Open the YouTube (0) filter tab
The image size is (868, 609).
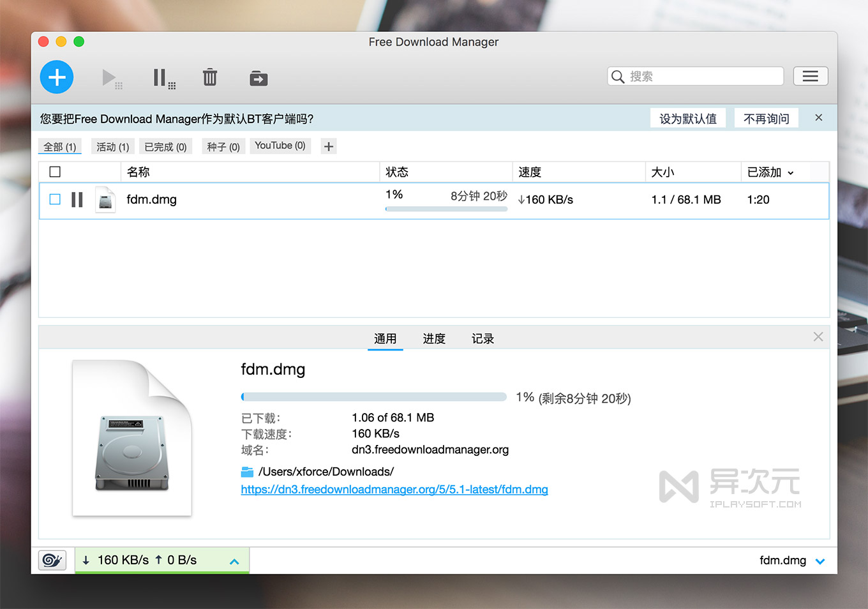[280, 146]
